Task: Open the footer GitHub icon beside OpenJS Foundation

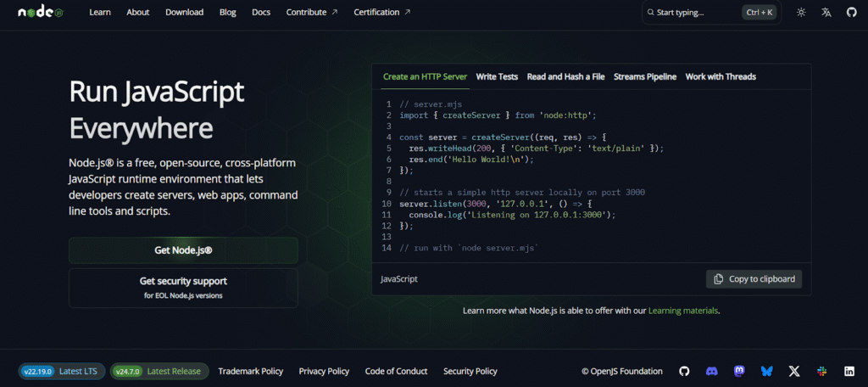Action: click(x=684, y=371)
